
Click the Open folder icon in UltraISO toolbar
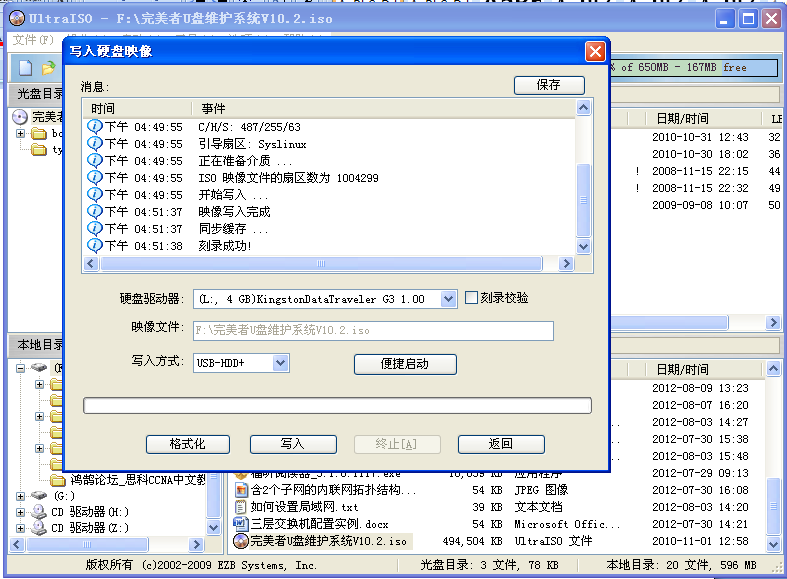coord(48,68)
